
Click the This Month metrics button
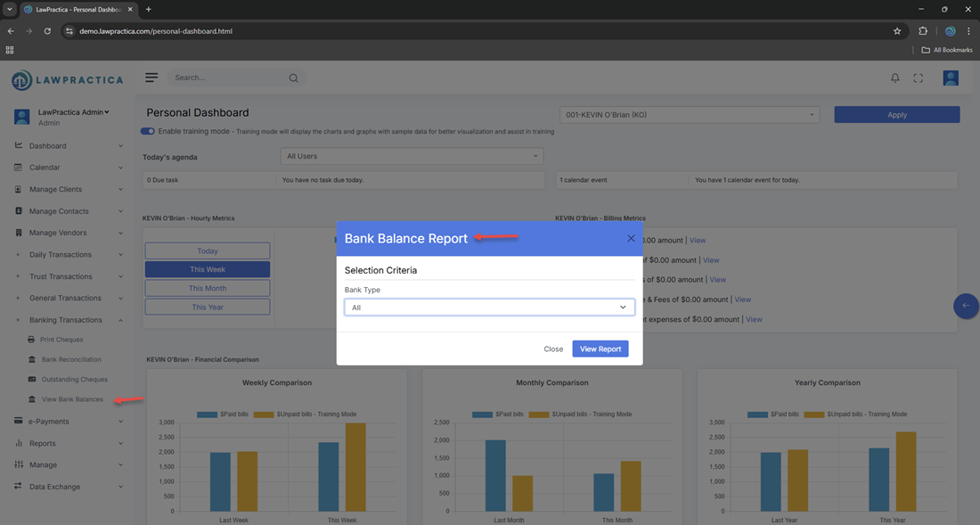[x=207, y=288]
